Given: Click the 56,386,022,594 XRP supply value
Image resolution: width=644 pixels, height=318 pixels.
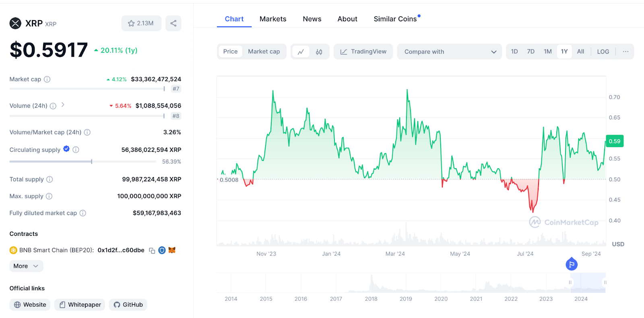Looking at the screenshot, I should tap(151, 150).
